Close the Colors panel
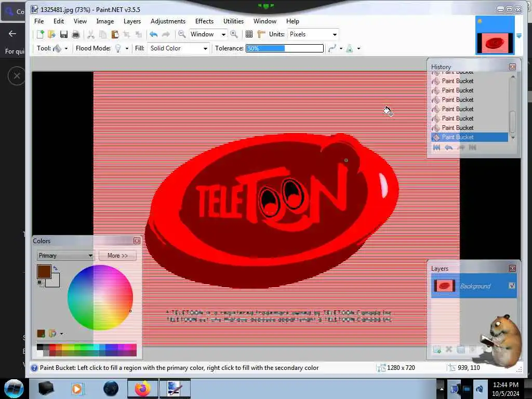 137,241
